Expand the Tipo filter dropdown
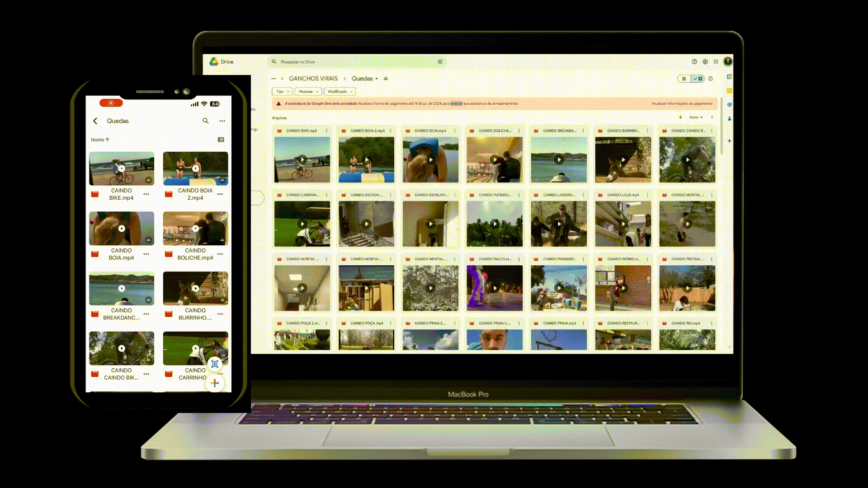The height and width of the screenshot is (488, 868). pos(282,91)
